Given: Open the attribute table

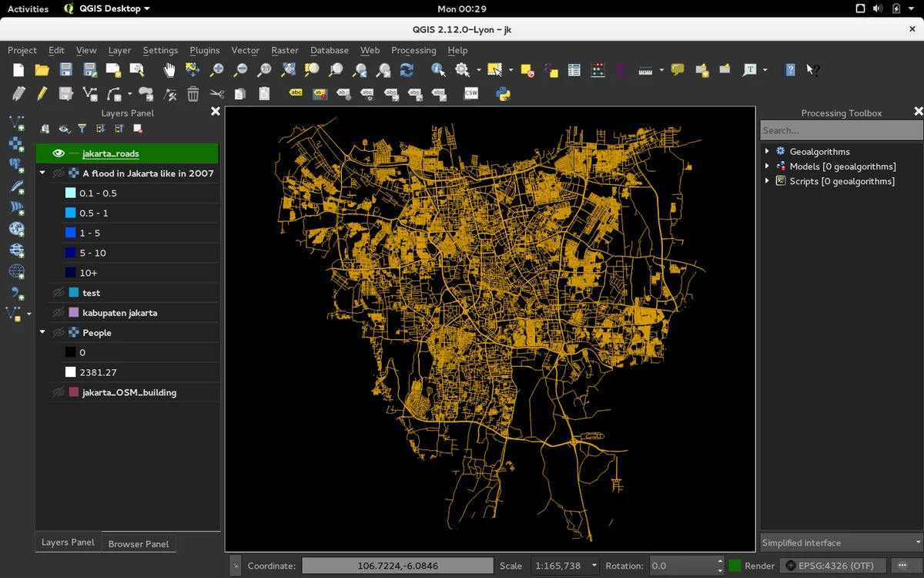Looking at the screenshot, I should (574, 70).
